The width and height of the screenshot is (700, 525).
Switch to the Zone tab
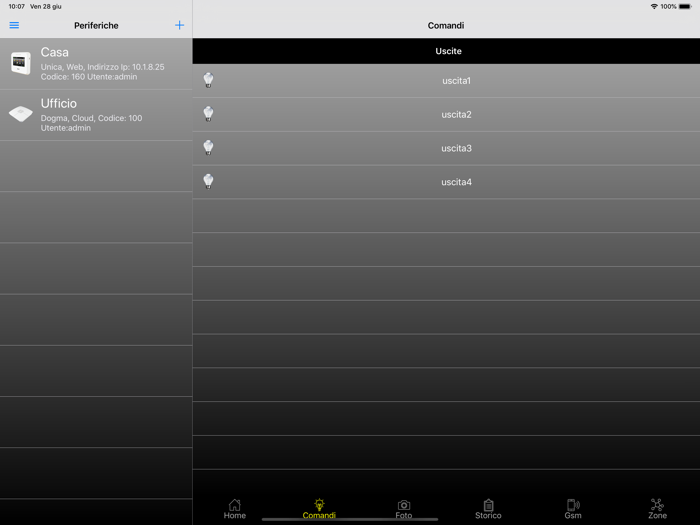click(657, 509)
